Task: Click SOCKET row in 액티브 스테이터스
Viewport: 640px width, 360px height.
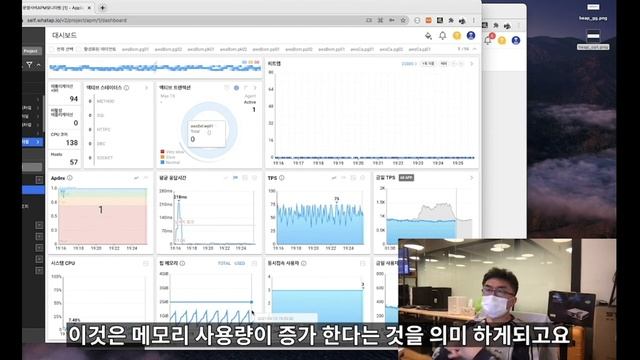Action: [104, 158]
